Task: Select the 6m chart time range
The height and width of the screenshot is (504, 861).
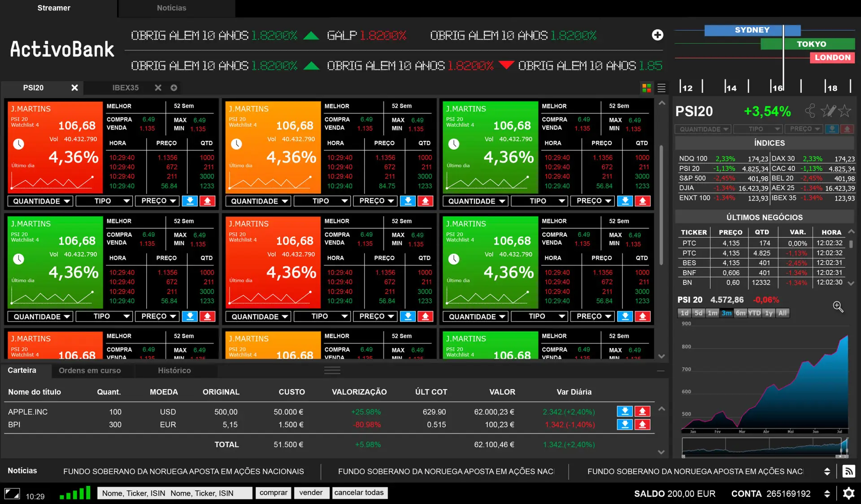Action: (740, 313)
